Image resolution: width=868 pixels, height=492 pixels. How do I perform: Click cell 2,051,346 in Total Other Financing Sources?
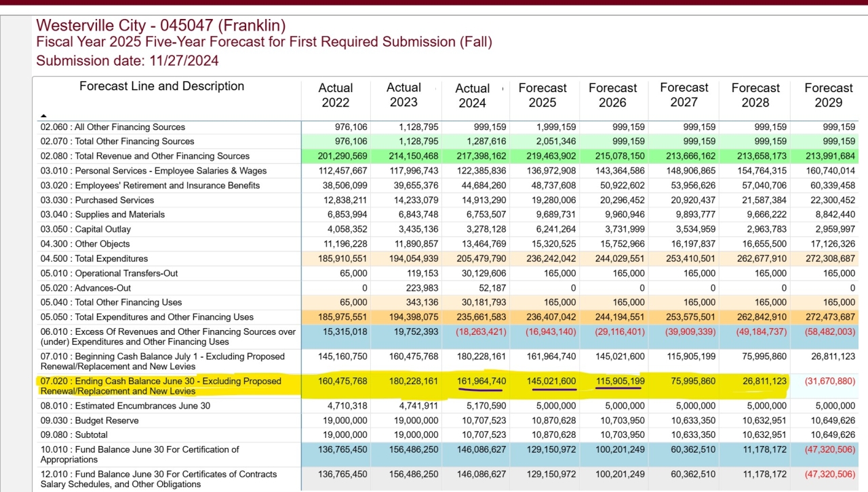tap(556, 141)
